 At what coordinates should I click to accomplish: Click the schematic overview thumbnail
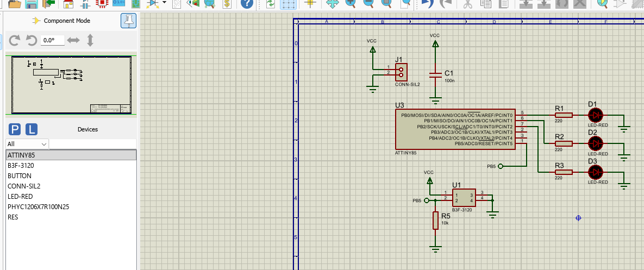point(71,85)
